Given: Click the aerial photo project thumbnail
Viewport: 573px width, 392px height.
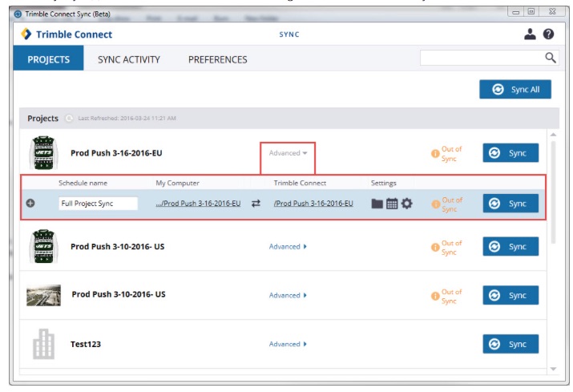Looking at the screenshot, I should (44, 295).
